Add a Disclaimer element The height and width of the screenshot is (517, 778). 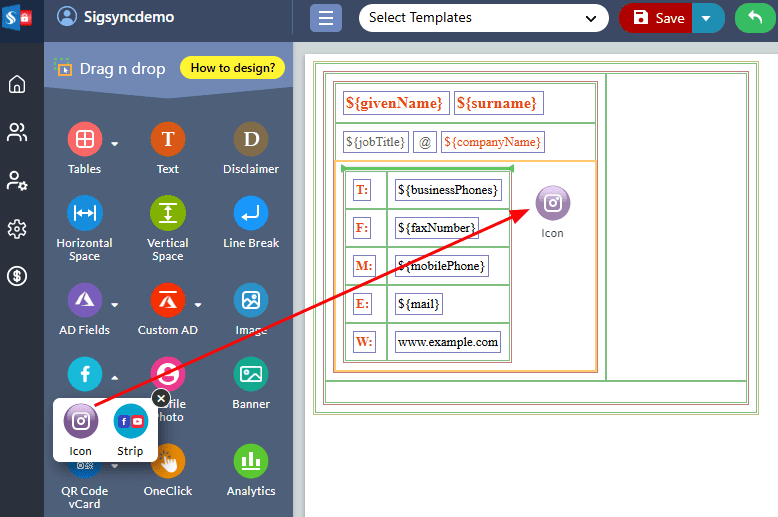coord(251,139)
